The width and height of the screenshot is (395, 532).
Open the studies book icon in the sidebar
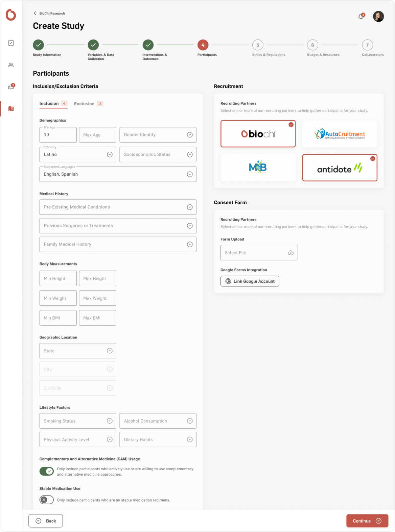click(x=11, y=109)
